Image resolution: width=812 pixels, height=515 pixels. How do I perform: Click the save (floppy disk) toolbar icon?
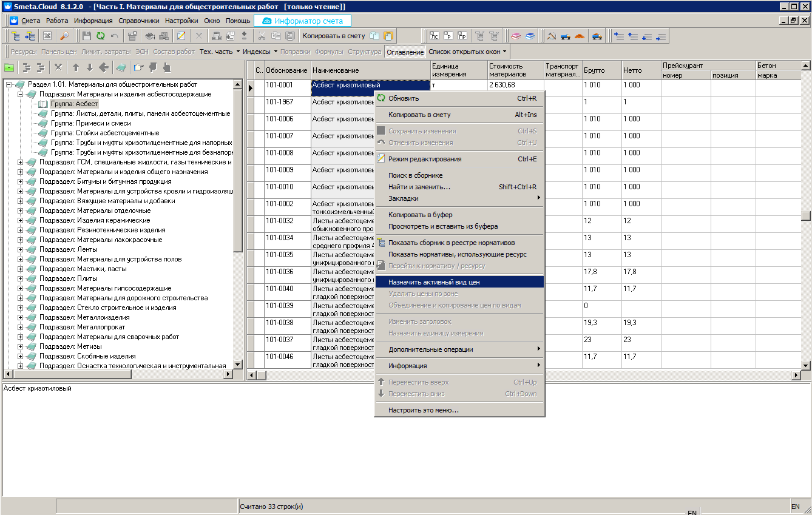(x=87, y=36)
